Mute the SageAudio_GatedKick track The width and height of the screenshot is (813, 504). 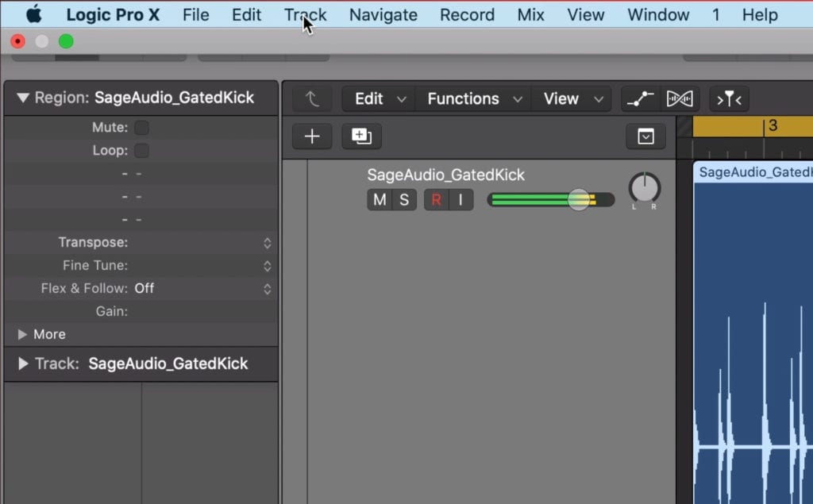tap(380, 200)
